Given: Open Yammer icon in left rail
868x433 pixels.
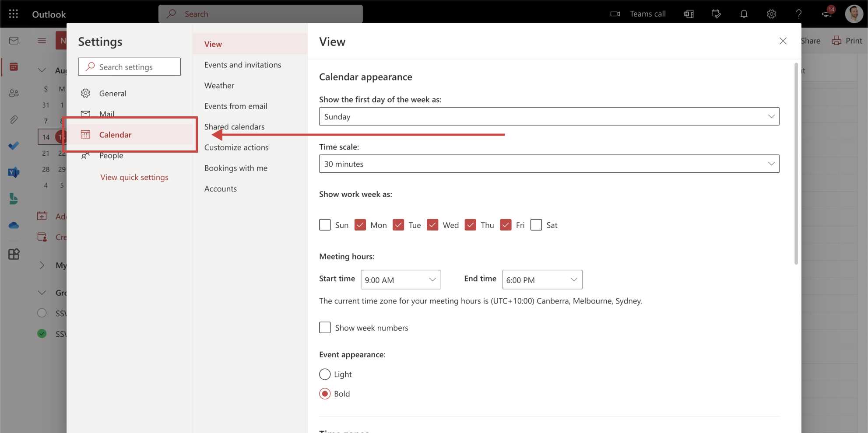Looking at the screenshot, I should coord(14,172).
